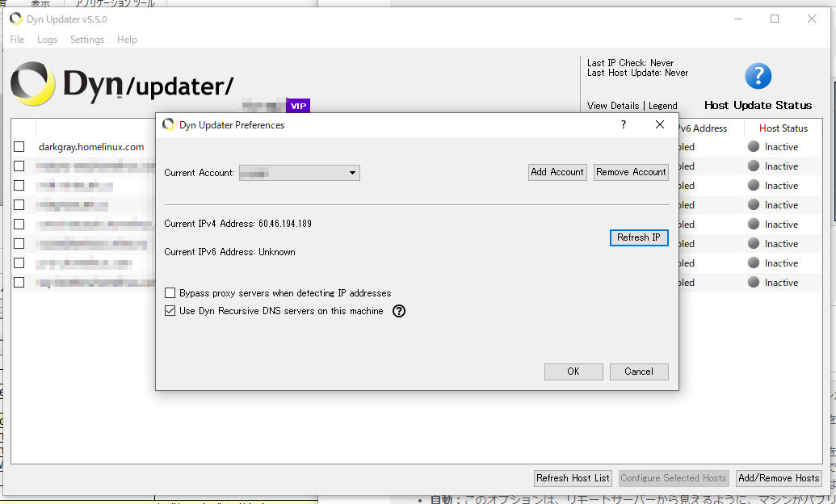The height and width of the screenshot is (504, 836).
Task: Open the Current Account dropdown
Action: 300,173
